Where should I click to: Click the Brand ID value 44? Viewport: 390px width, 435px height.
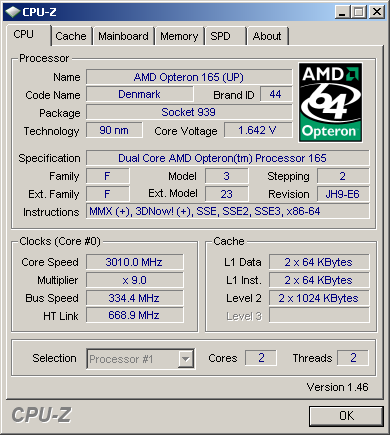[276, 94]
